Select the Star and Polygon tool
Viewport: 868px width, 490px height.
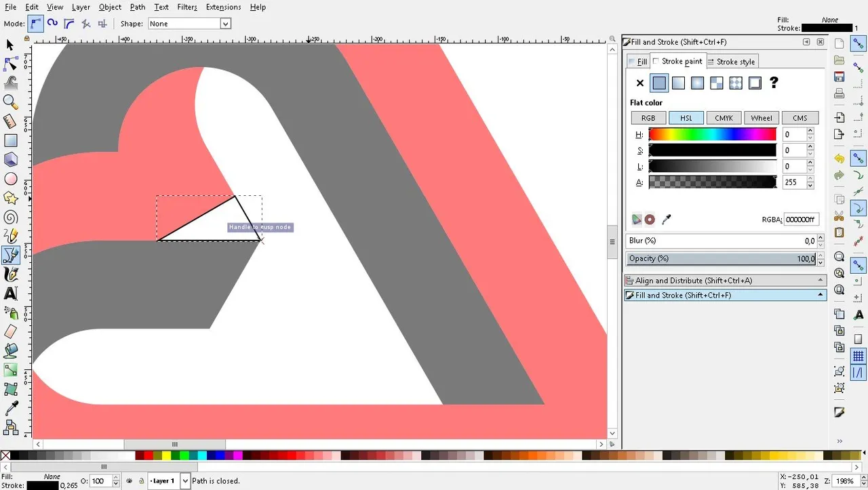tap(10, 198)
